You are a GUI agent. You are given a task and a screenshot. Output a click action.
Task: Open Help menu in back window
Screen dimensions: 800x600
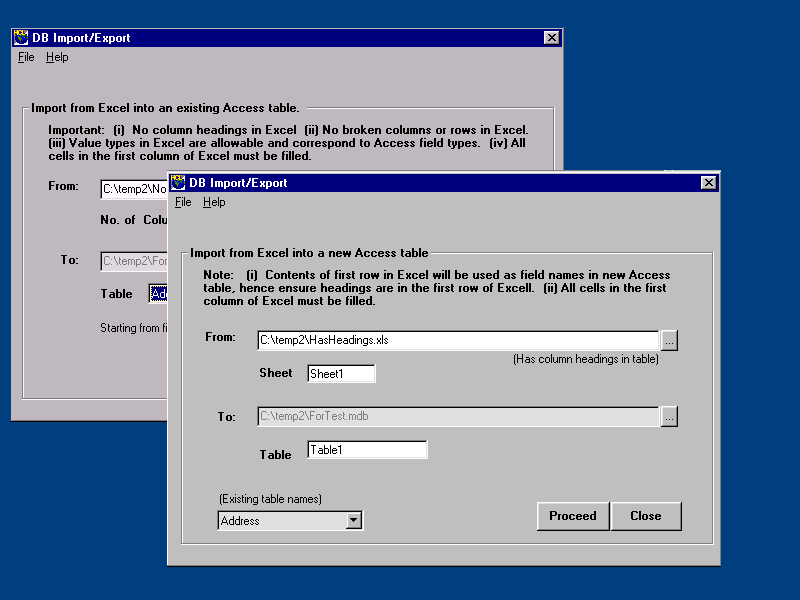point(57,57)
